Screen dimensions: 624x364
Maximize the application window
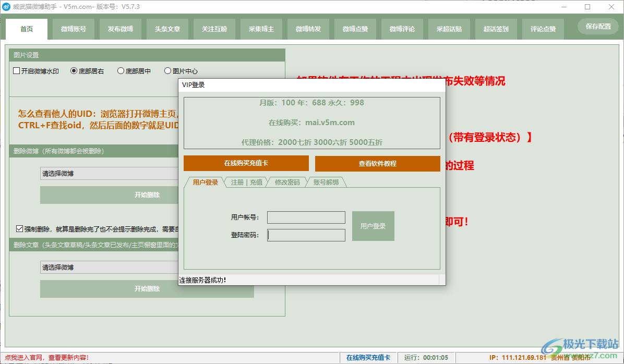(x=587, y=7)
